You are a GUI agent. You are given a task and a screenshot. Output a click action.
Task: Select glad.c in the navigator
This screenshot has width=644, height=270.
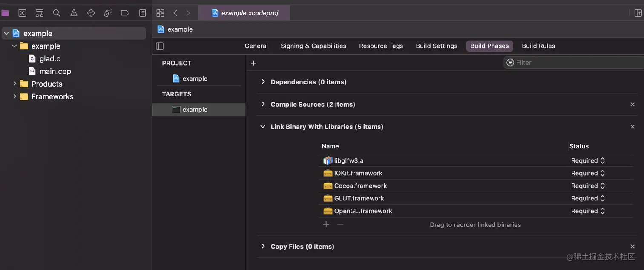tap(50, 59)
